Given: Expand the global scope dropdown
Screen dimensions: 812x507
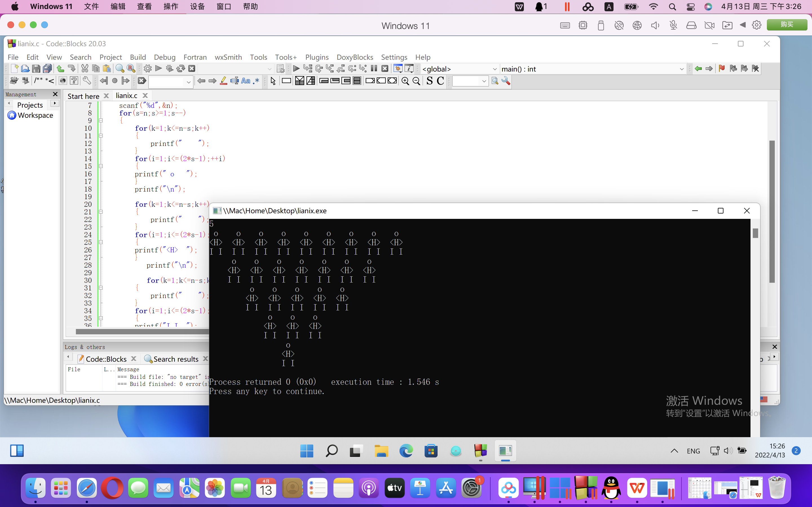Looking at the screenshot, I should 494,69.
